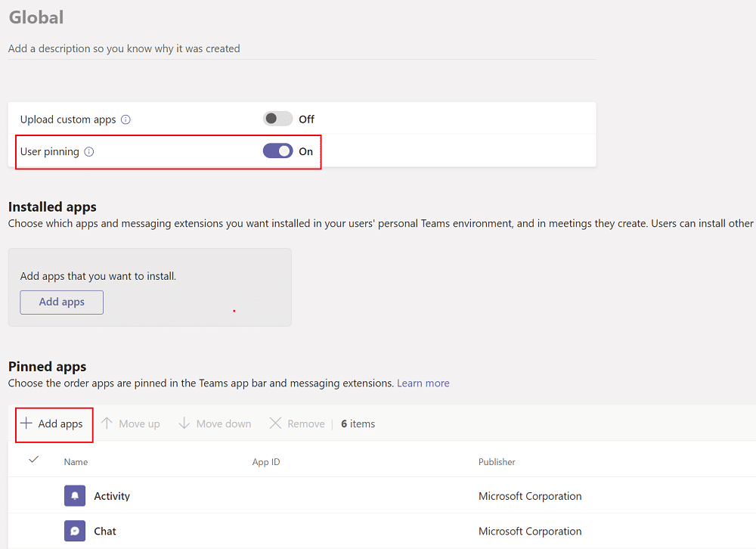Click the select-all checkmark in table header
The image size is (756, 549).
[x=34, y=459]
